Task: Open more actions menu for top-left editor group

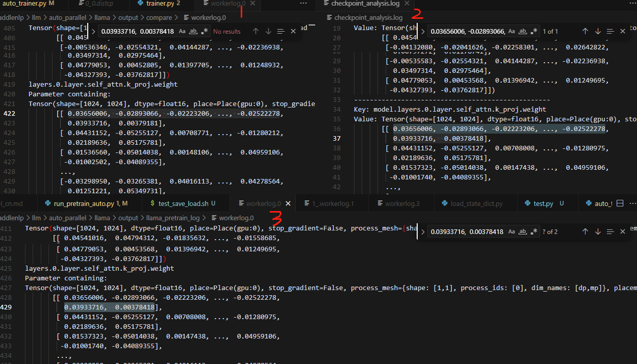Action: [x=303, y=4]
